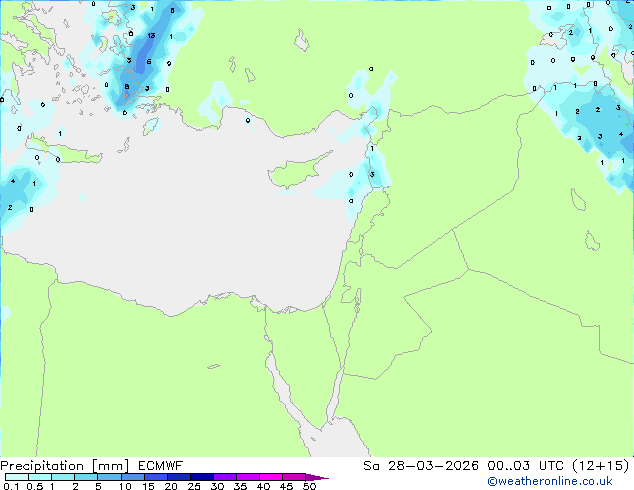634x490 pixels.
Task: Click the '13' precipitation value on map
Action: coord(151,36)
